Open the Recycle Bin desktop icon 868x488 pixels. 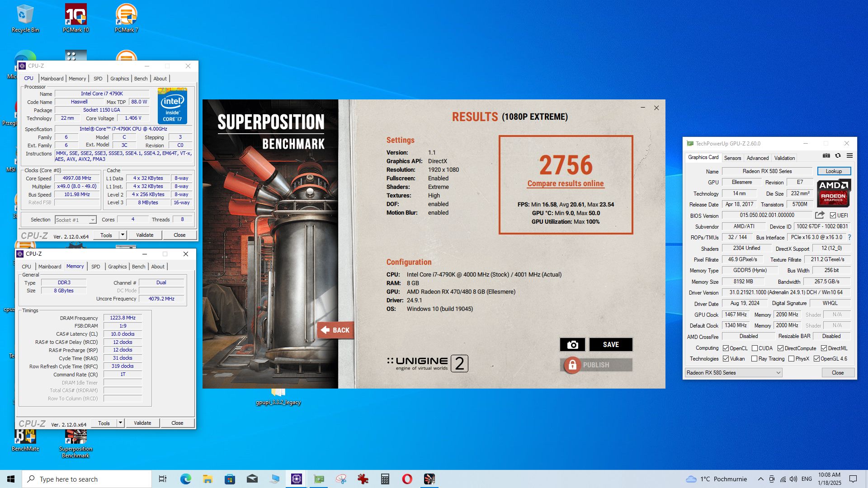click(x=25, y=18)
